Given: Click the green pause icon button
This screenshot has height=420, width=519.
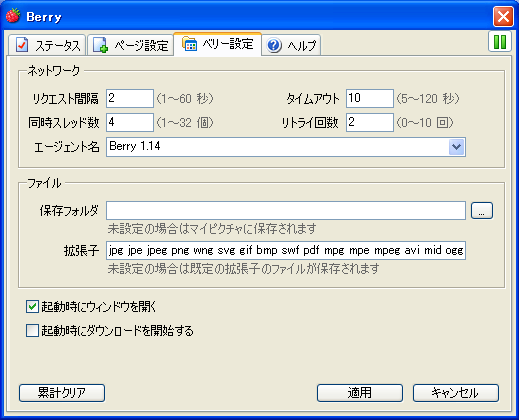Looking at the screenshot, I should pos(500,41).
